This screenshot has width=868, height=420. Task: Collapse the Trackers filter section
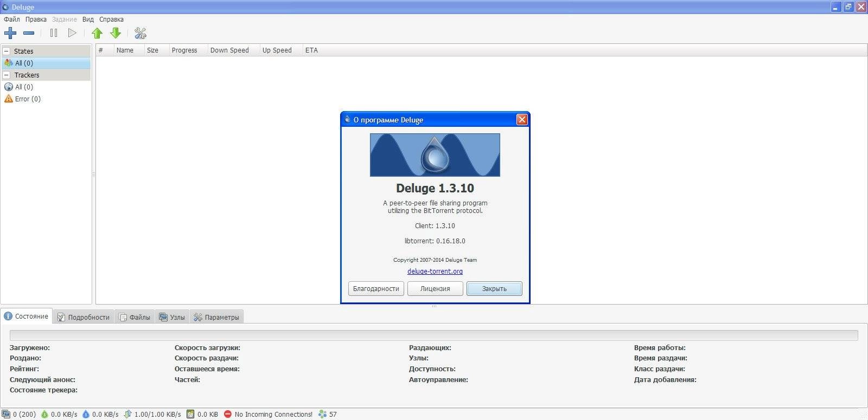(7, 75)
